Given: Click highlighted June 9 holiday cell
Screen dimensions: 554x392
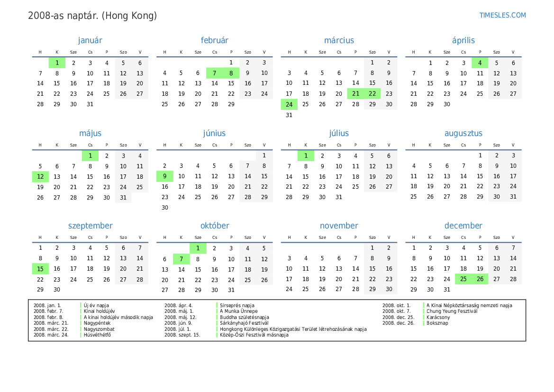Looking at the screenshot, I should pos(164,176).
